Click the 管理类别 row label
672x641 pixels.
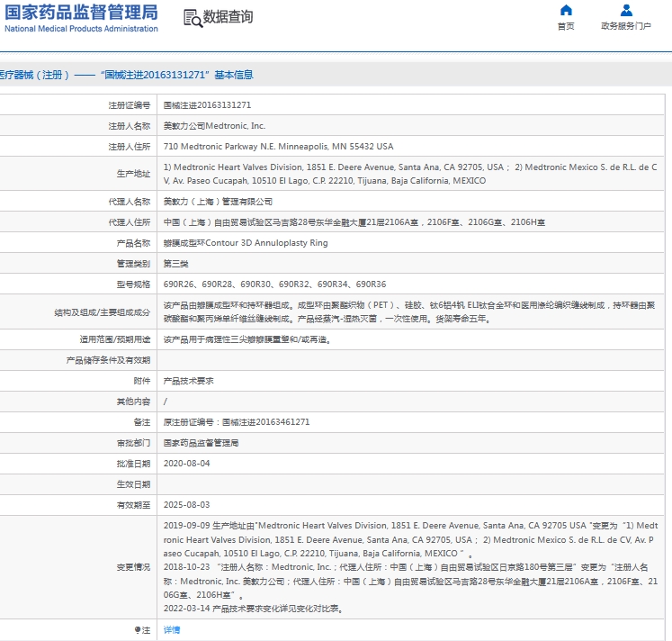(133, 264)
